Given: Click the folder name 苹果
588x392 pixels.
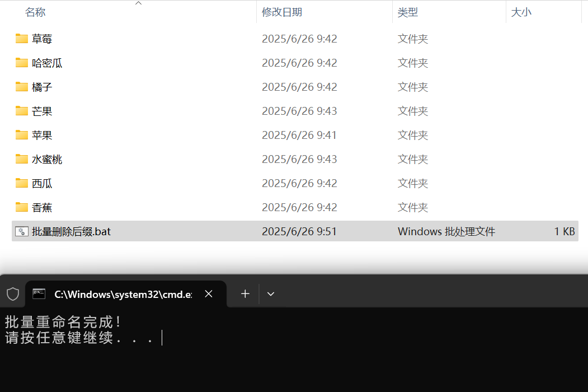Looking at the screenshot, I should tap(42, 135).
